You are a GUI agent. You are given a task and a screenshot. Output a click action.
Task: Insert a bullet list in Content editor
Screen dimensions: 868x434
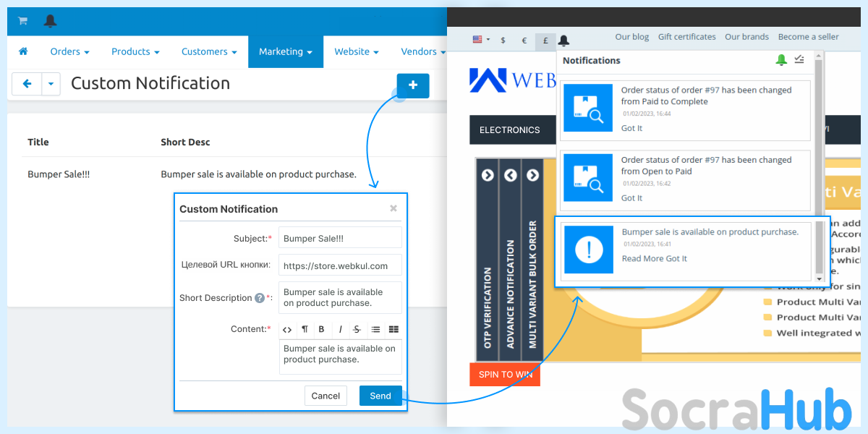click(375, 329)
